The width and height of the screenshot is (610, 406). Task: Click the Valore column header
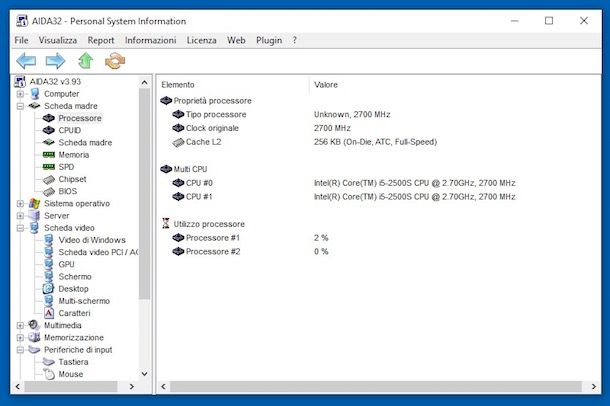pyautogui.click(x=326, y=85)
